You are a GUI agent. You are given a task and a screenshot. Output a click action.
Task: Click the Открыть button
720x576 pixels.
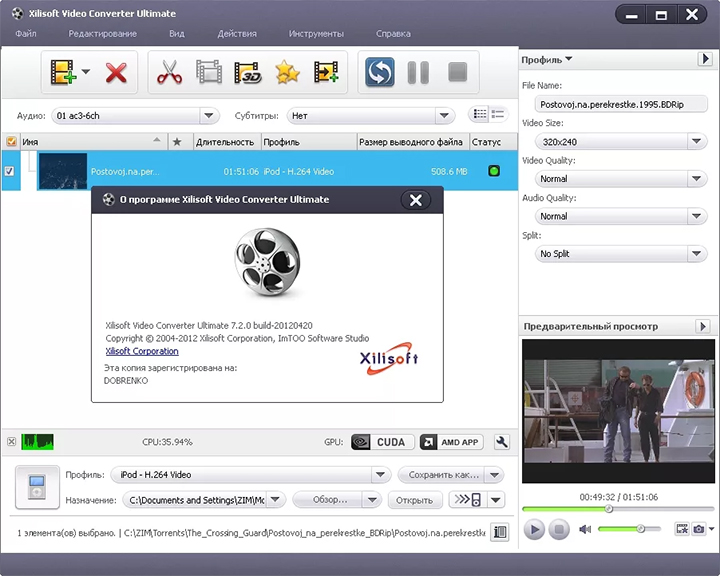pos(414,500)
